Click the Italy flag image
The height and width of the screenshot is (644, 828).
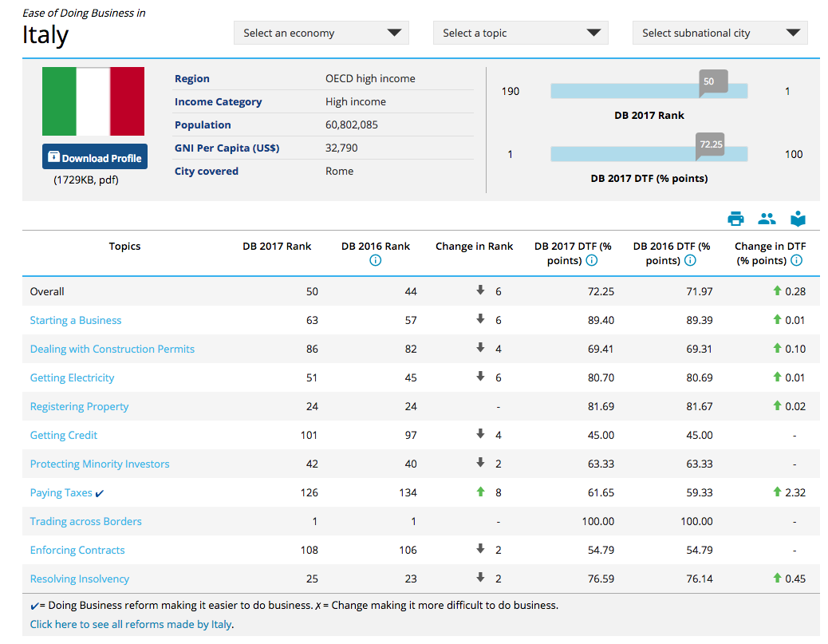[x=93, y=101]
